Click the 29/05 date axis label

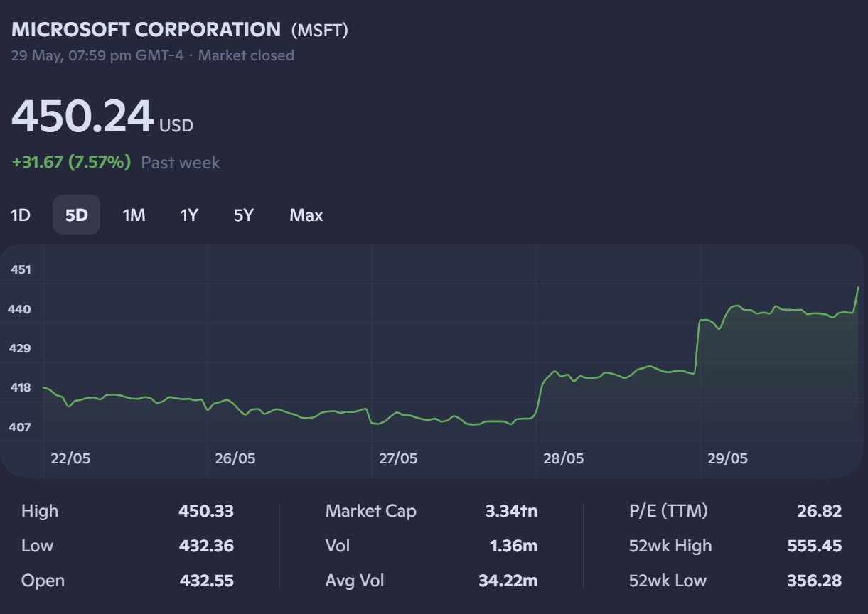(727, 458)
